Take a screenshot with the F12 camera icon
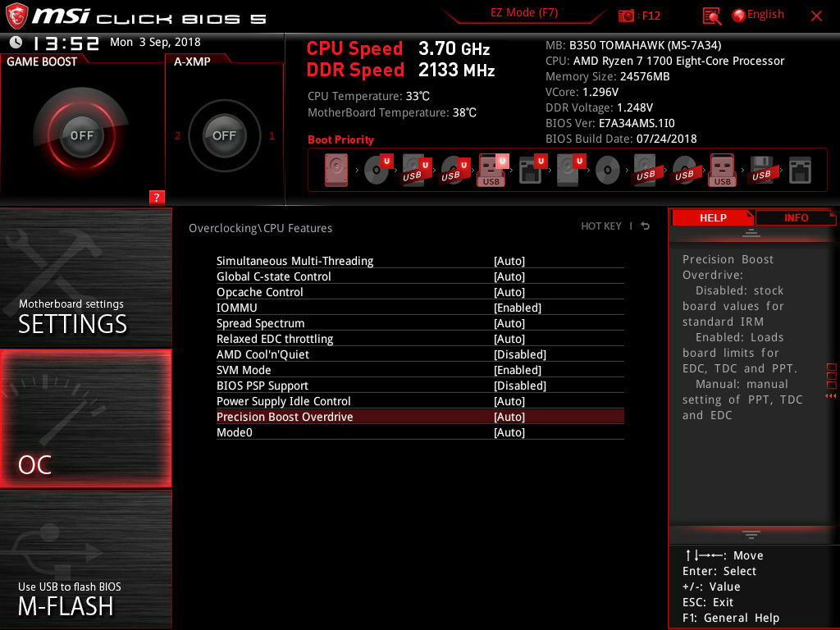The width and height of the screenshot is (840, 630). (626, 16)
